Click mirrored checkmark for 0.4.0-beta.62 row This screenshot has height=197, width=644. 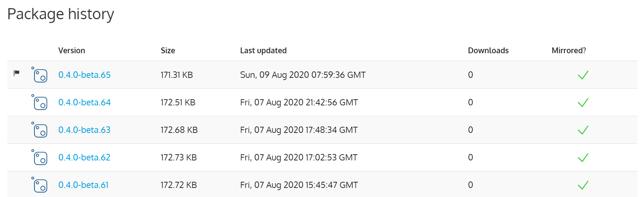[x=583, y=158]
